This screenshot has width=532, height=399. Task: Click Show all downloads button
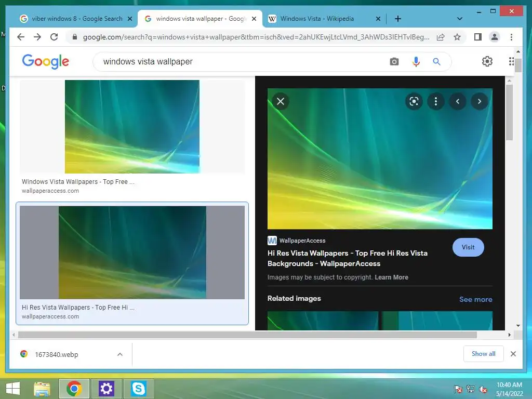pyautogui.click(x=484, y=354)
